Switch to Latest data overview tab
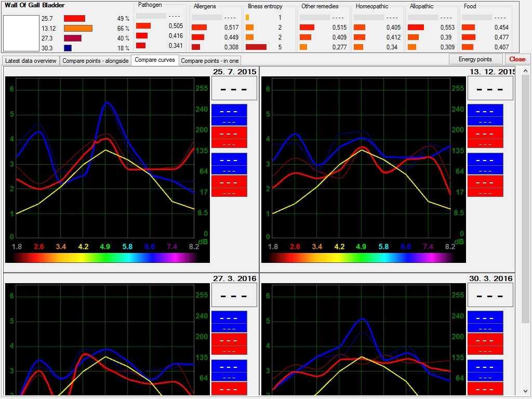 (31, 61)
